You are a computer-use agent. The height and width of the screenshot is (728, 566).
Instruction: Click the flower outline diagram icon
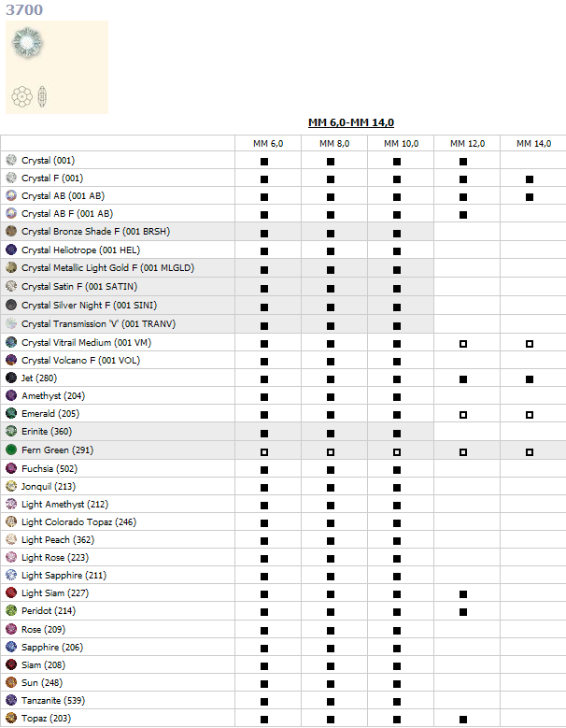(x=21, y=96)
